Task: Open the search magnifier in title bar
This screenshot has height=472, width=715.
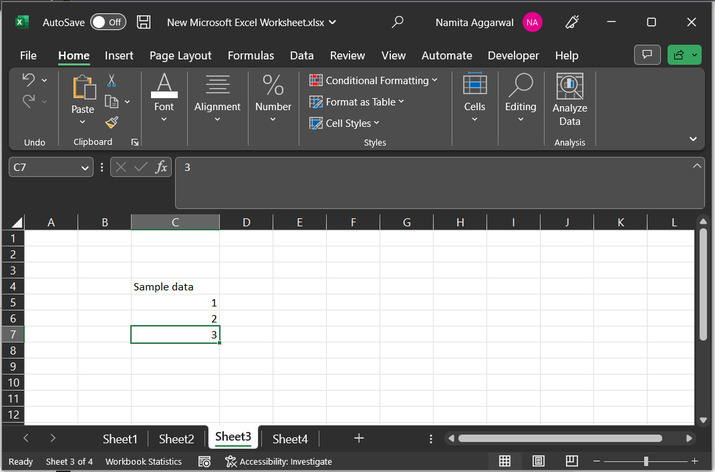Action: (x=398, y=21)
